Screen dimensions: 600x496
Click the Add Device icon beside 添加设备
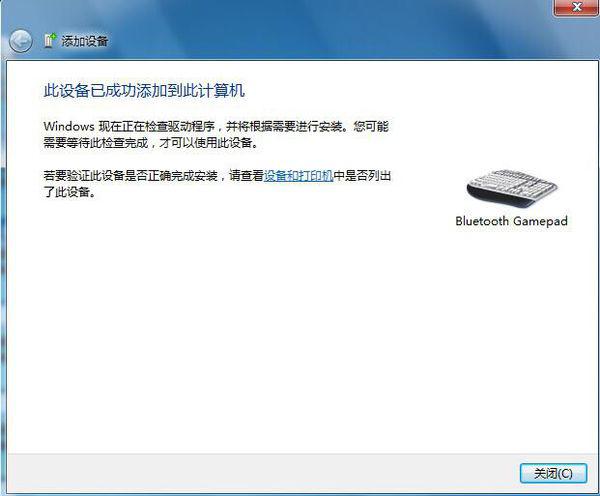tap(50, 40)
